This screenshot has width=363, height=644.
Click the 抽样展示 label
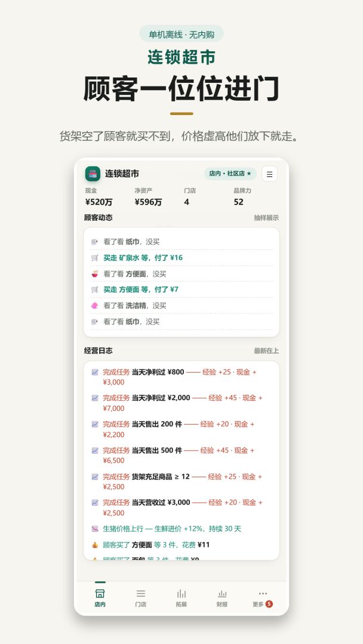pyautogui.click(x=266, y=218)
